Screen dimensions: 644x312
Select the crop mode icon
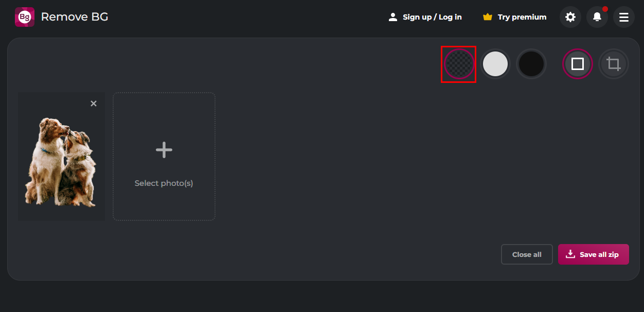(613, 64)
